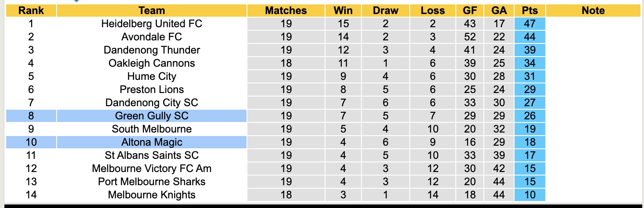Click the Matches column header
The image size is (644, 208).
point(286,11)
